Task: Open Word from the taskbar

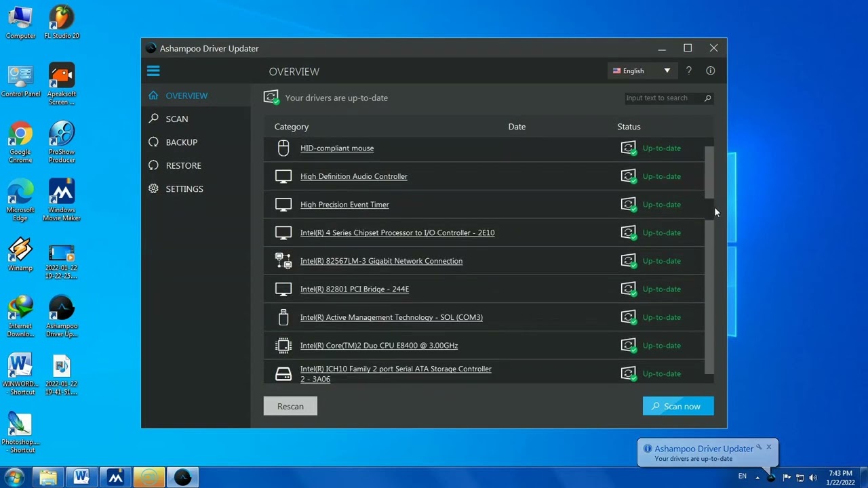Action: 81,477
